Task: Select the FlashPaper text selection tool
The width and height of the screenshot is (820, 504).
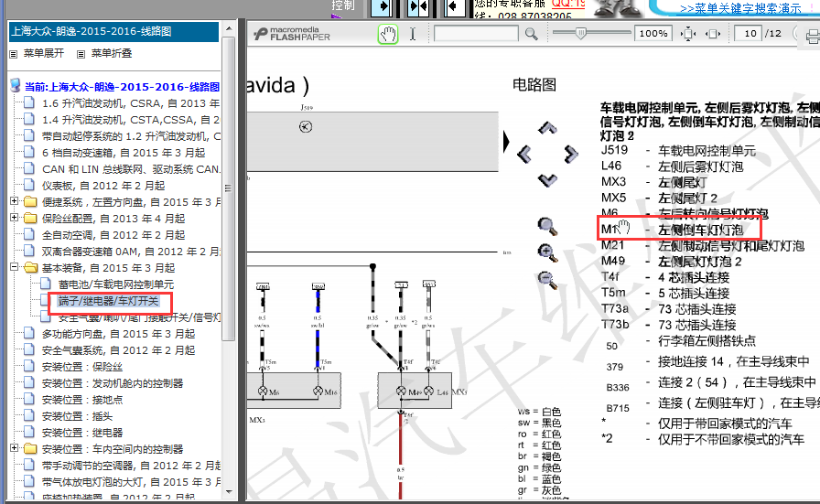Action: [413, 34]
